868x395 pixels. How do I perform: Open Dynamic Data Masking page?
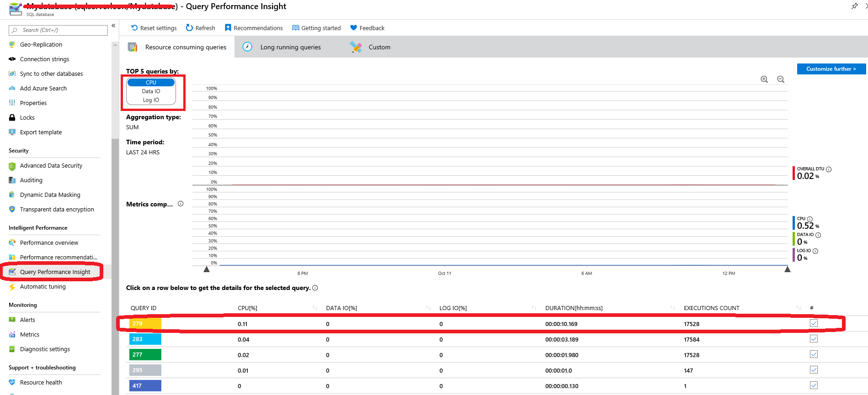point(50,195)
